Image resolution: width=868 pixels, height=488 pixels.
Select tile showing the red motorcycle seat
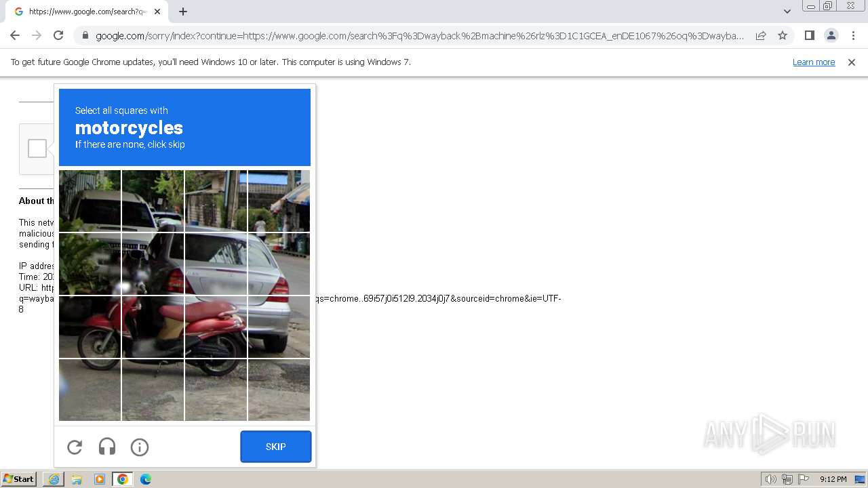[x=216, y=327]
